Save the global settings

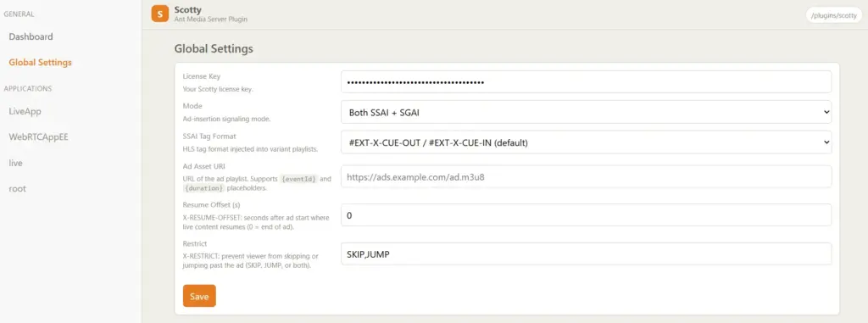pyautogui.click(x=199, y=296)
